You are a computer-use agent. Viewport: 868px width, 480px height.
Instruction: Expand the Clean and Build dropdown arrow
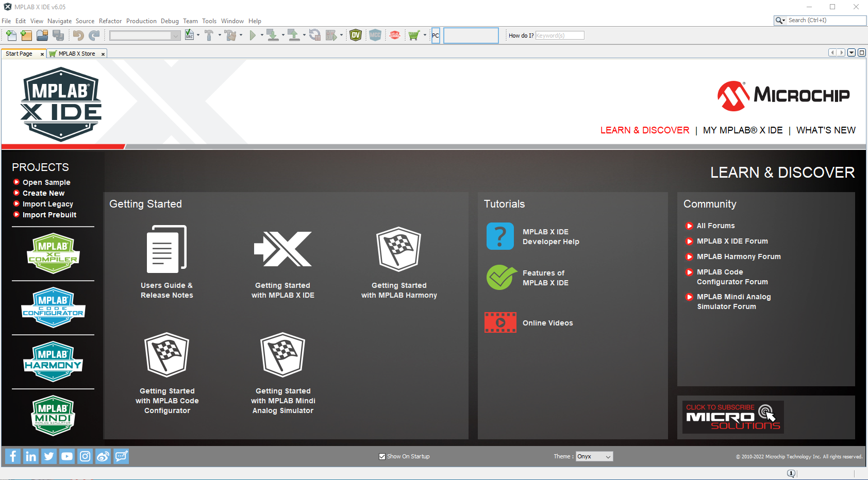(241, 36)
